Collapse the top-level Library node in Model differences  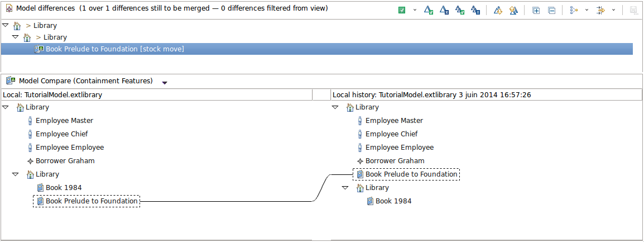click(6, 26)
